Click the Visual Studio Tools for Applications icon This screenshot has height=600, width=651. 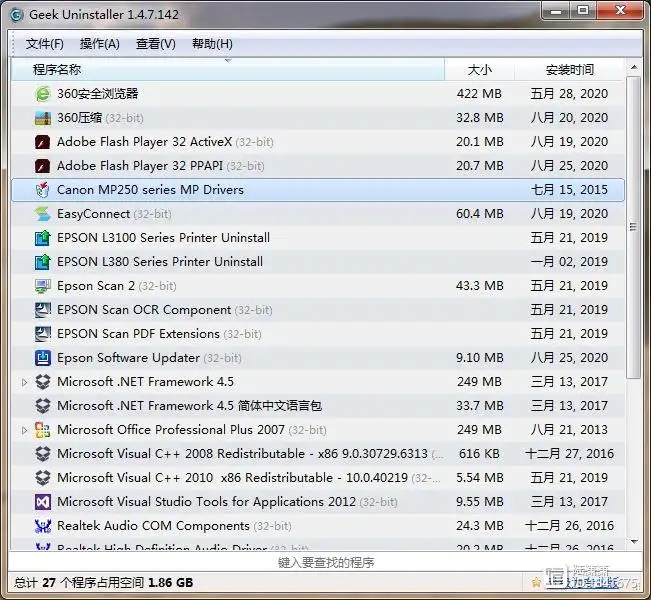pyautogui.click(x=42, y=502)
